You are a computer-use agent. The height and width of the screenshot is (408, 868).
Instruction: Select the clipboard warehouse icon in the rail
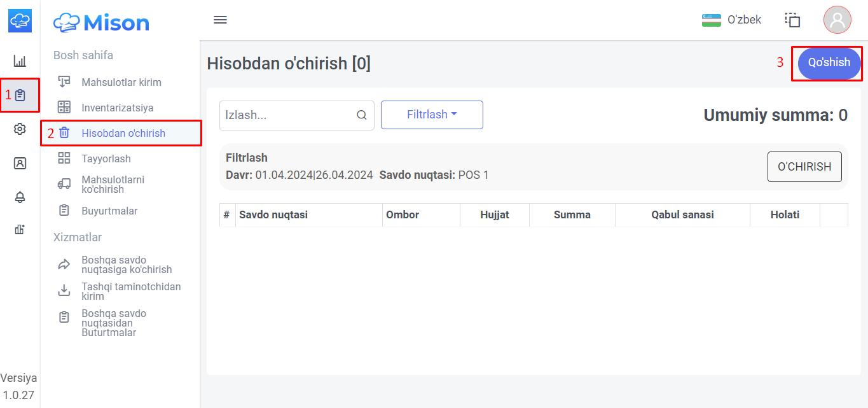[20, 95]
